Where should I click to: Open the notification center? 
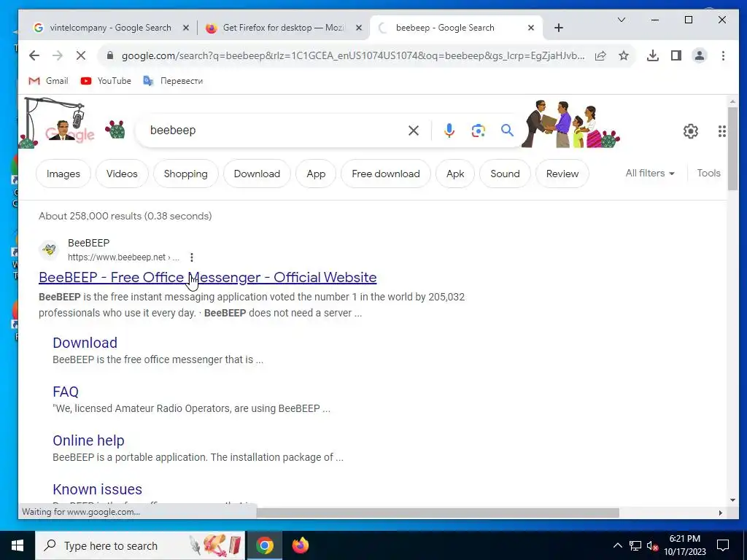click(x=723, y=545)
